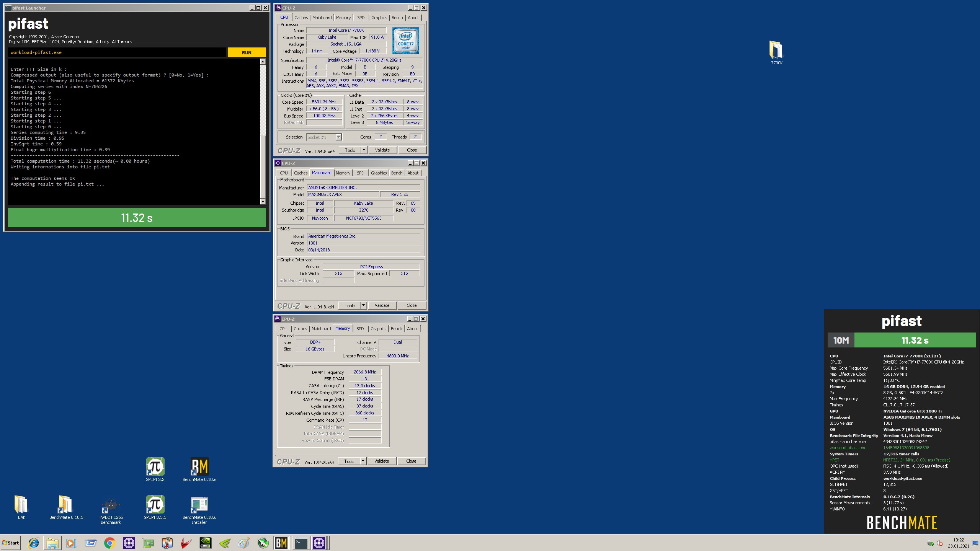This screenshot has width=980, height=551.
Task: Click the red checkmark-shaped icon in the taskbar
Action: pyautogui.click(x=186, y=543)
